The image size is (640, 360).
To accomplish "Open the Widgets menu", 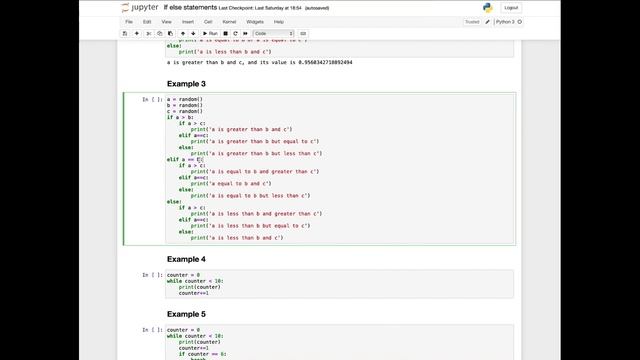I will pos(255,22).
